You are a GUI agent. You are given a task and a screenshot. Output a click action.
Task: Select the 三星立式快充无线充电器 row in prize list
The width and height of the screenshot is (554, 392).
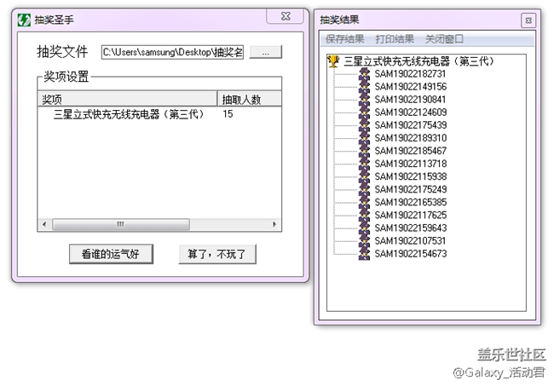(x=128, y=113)
